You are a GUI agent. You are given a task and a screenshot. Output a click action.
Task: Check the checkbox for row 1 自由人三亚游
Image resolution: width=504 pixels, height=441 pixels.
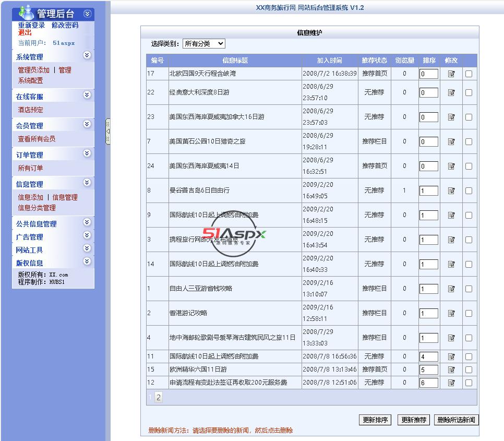469,289
